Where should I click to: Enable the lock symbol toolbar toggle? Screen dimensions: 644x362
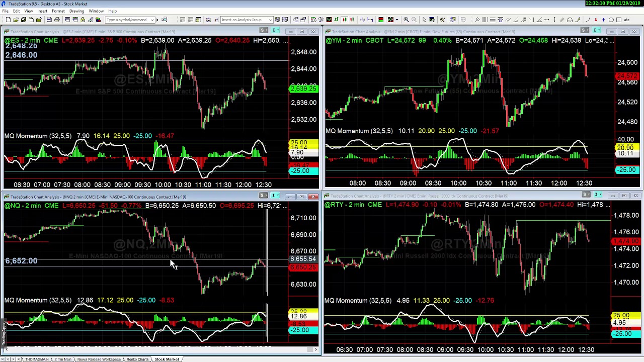83,20
